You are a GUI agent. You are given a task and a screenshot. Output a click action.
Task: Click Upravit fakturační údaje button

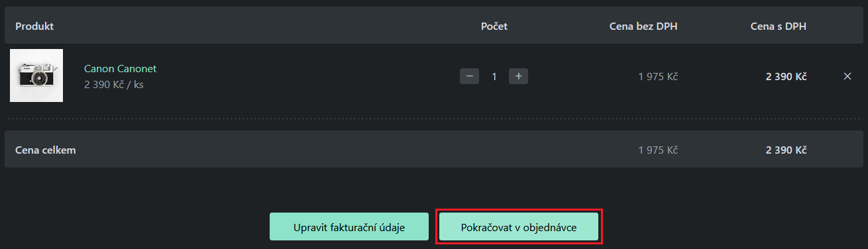pos(349,227)
